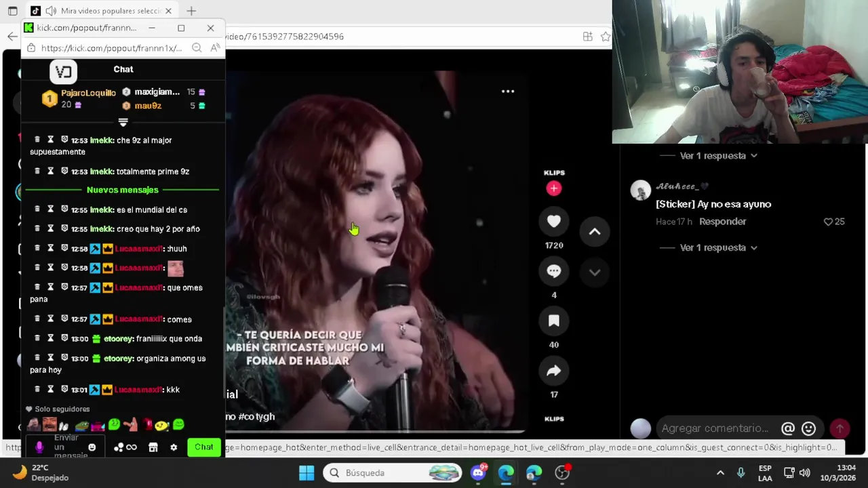Timeout Lucaasmaxi on the 'kkk' message
The image size is (868, 488).
point(50,390)
